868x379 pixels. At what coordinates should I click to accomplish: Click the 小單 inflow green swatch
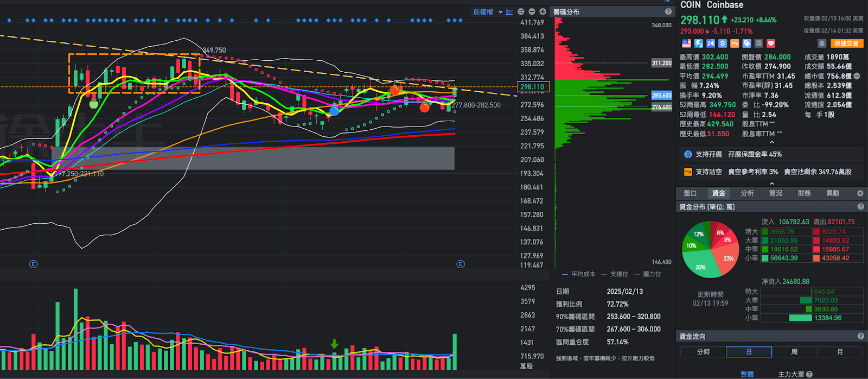(765, 258)
